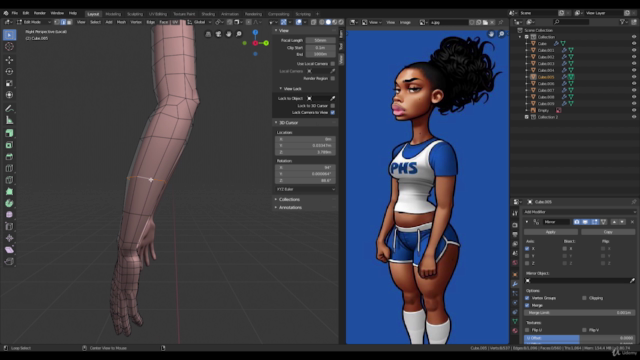Viewport: 640px width, 360px height.
Task: Hide Cube.005 using its eye icon
Action: tap(634, 77)
